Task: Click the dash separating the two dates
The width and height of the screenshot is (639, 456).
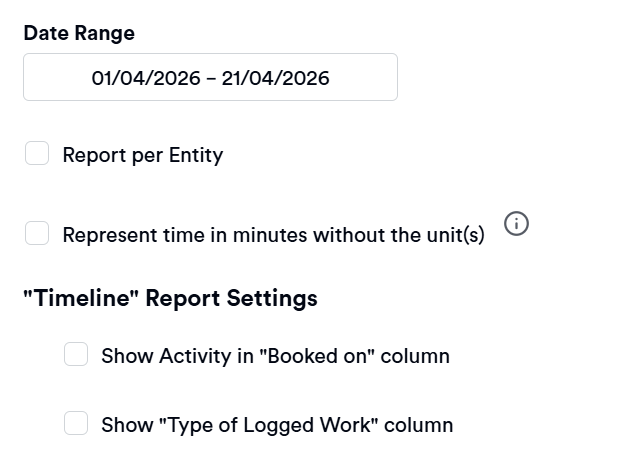Action: pyautogui.click(x=210, y=78)
